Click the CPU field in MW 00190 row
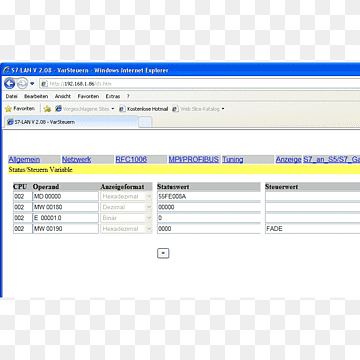 point(22,229)
